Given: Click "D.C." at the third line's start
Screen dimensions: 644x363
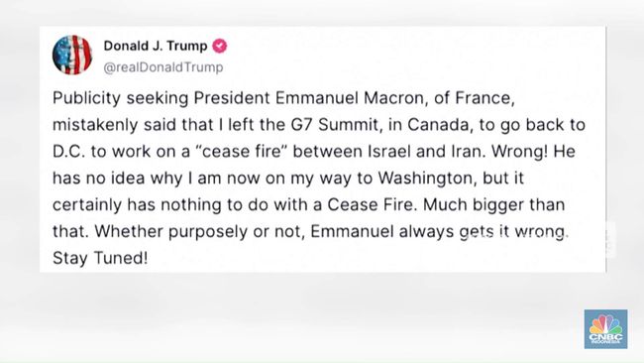Looking at the screenshot, I should (69, 152).
